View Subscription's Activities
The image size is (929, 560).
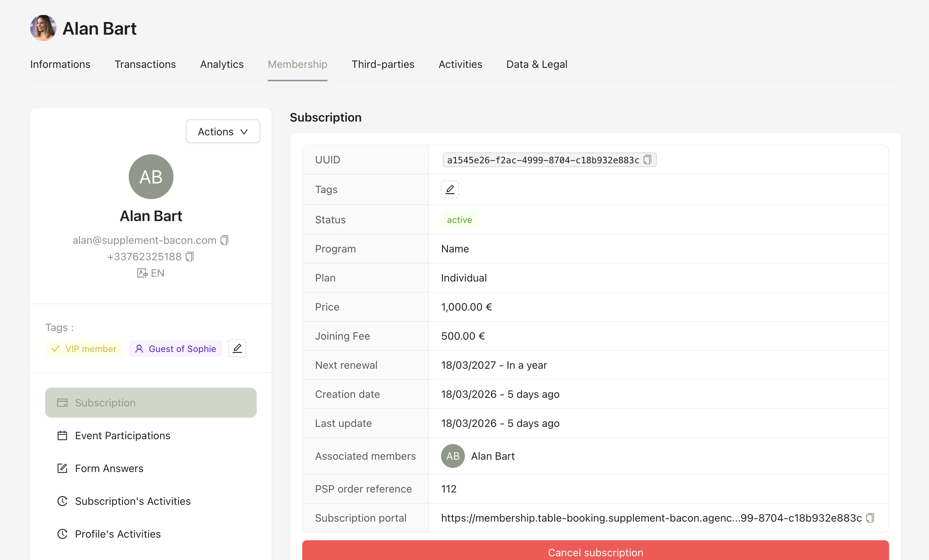pos(133,501)
